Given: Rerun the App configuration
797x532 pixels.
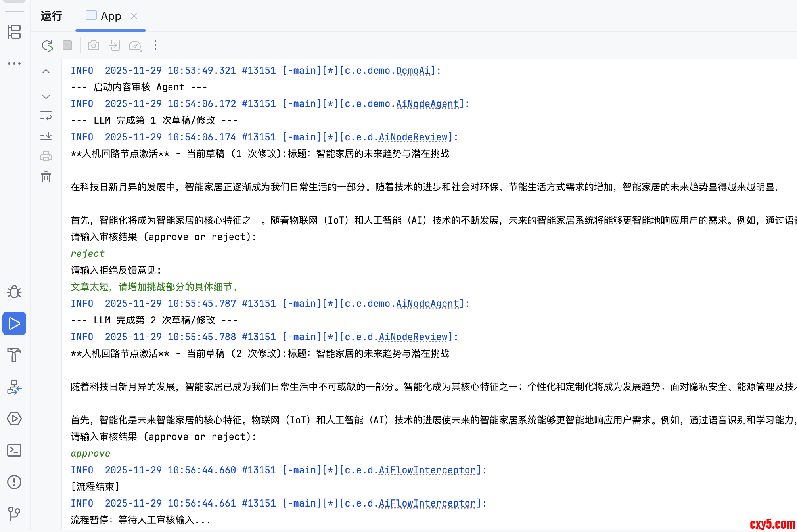Looking at the screenshot, I should click(47, 46).
